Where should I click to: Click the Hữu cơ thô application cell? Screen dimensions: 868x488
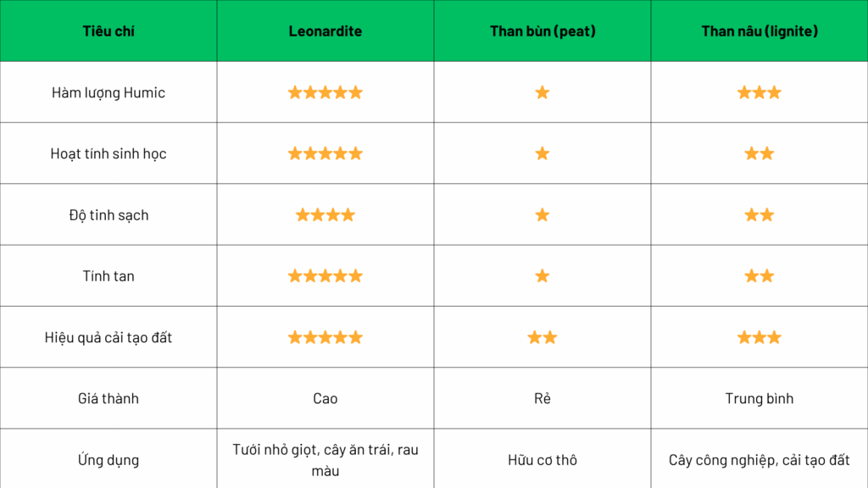click(x=542, y=460)
